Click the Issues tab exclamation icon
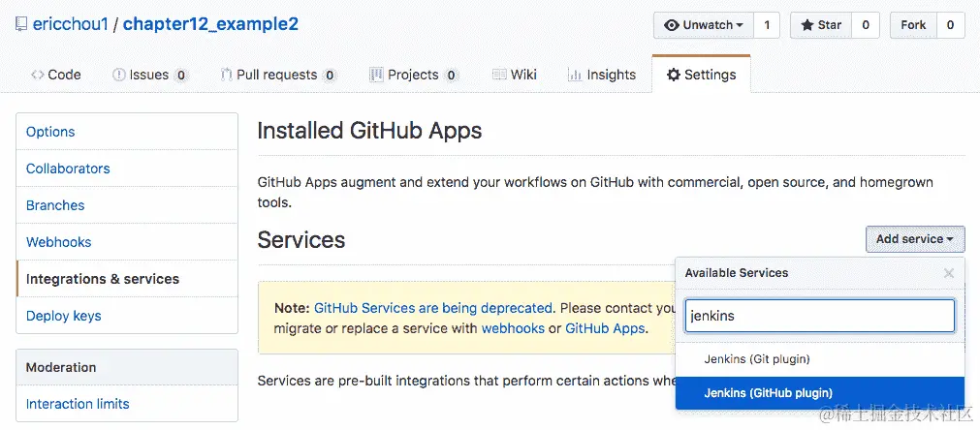Image resolution: width=980 pixels, height=430 pixels. 119,75
